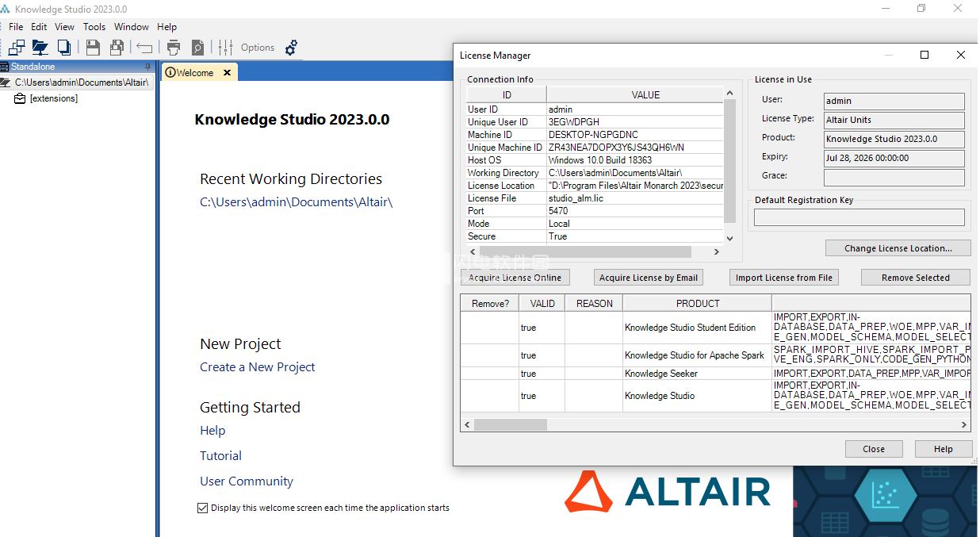Click the ID column header

click(507, 94)
